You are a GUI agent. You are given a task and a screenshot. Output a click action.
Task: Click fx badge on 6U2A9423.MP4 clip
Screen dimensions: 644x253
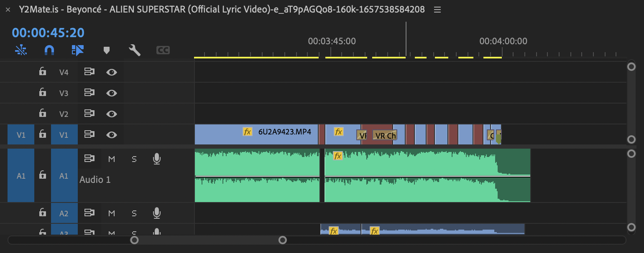[248, 132]
